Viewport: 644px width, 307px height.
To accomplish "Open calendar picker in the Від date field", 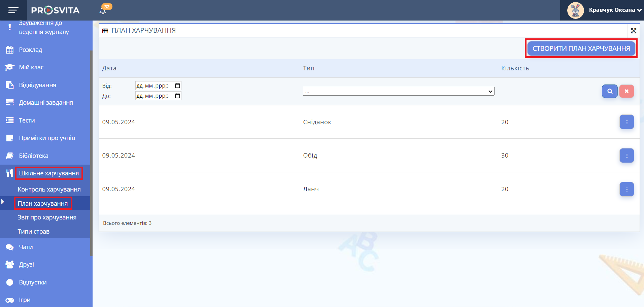I will click(x=177, y=86).
